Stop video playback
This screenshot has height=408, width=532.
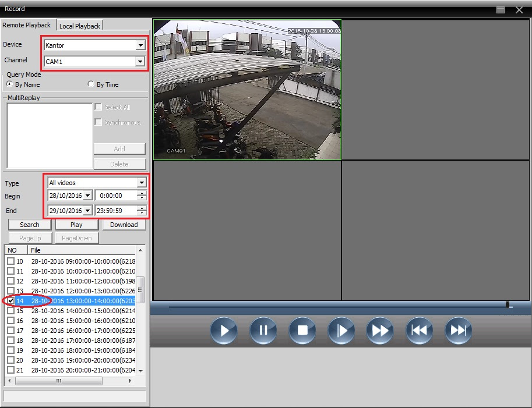click(302, 330)
